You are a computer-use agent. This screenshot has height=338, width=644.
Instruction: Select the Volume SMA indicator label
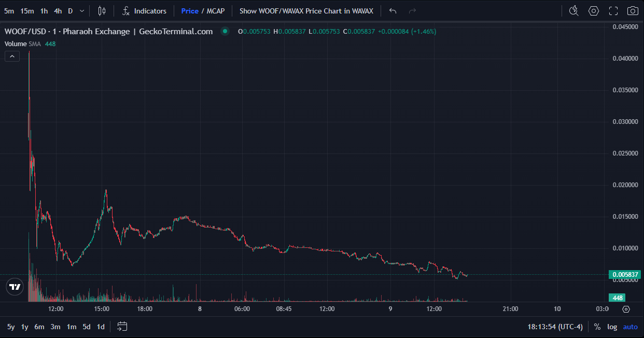[24, 44]
